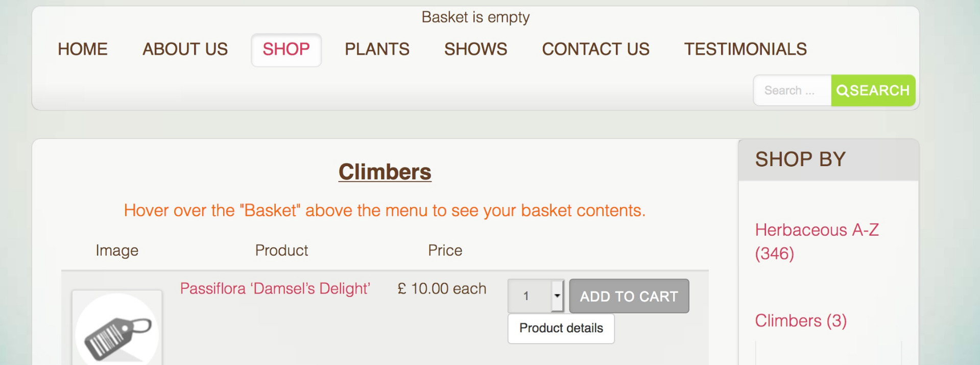
Task: Click the Product column header
Action: [x=281, y=250]
